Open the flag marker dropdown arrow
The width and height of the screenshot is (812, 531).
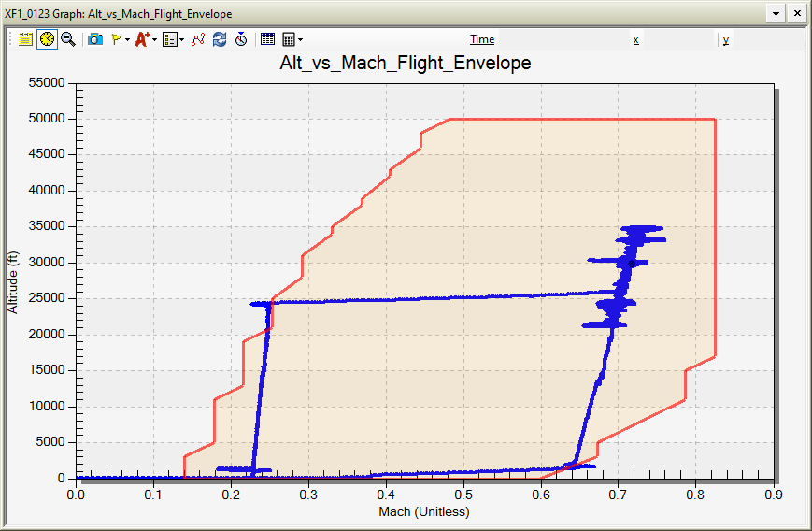click(x=127, y=39)
